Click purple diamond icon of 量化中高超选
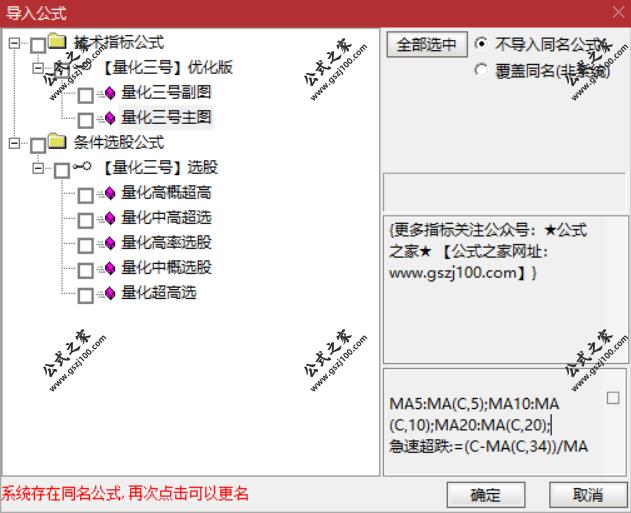 tap(110, 218)
